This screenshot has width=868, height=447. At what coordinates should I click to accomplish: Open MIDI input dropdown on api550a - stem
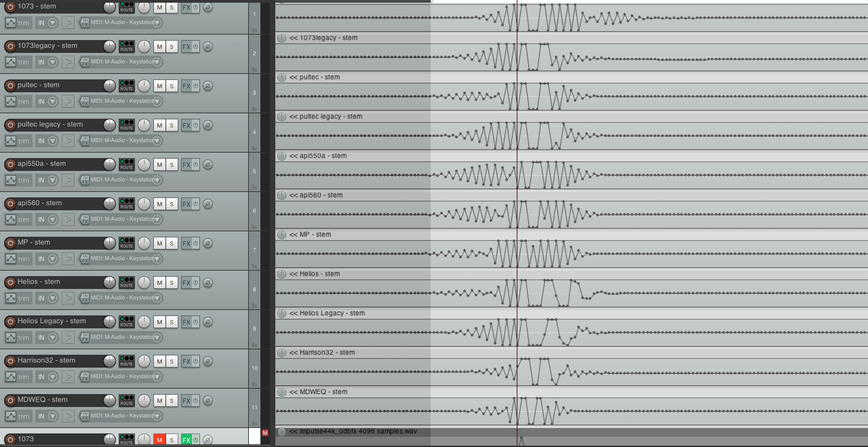157,180
